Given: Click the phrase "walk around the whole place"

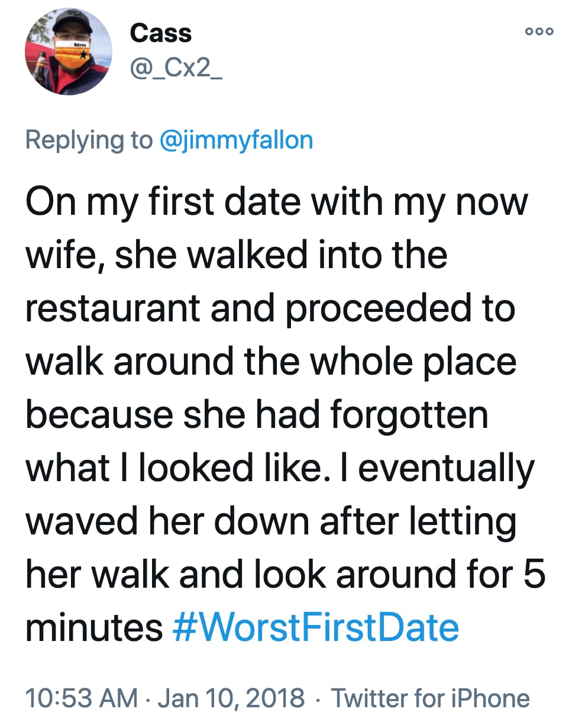Looking at the screenshot, I should [x=271, y=361].
